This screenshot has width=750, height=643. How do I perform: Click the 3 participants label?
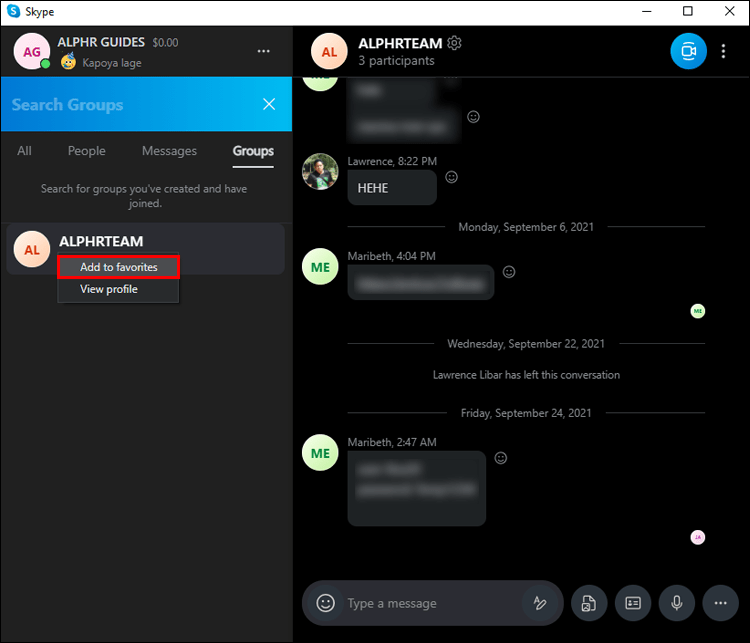point(397,61)
